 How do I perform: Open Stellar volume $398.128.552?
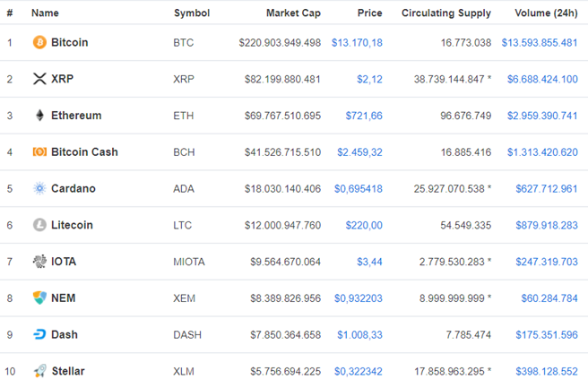[547, 372]
